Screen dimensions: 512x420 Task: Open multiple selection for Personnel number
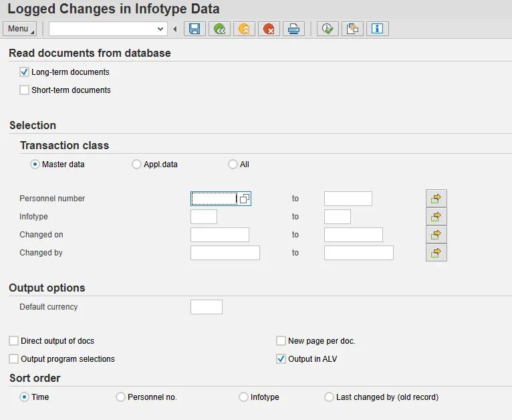coord(436,199)
